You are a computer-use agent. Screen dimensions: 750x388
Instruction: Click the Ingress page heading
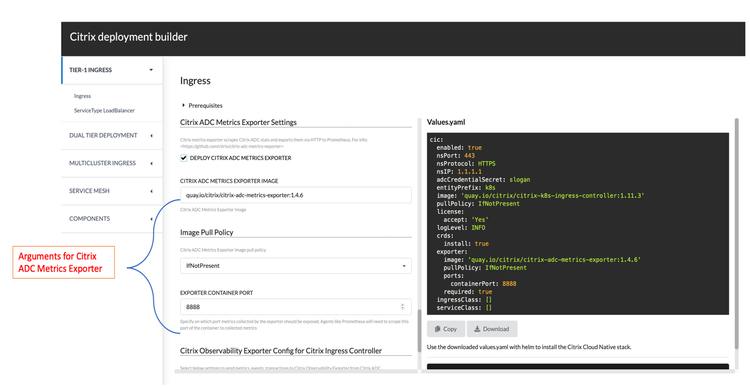tap(195, 81)
